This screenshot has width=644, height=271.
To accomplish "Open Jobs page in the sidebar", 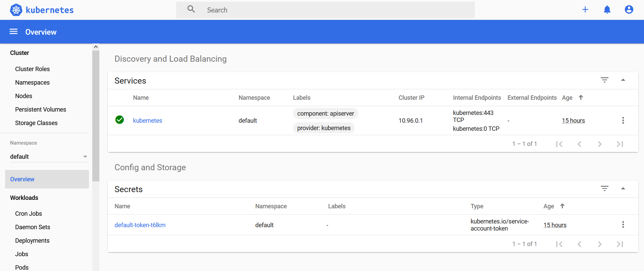I will 22,254.
